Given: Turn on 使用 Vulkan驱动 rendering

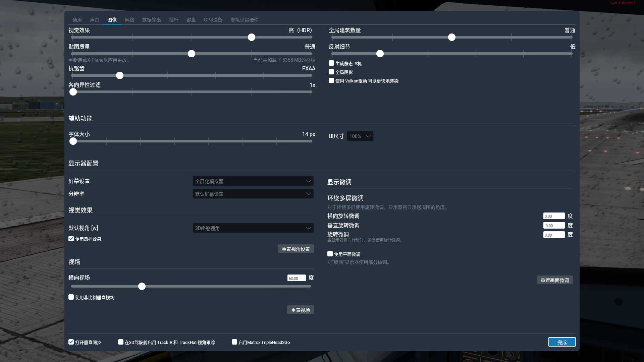Looking at the screenshot, I should [331, 80].
